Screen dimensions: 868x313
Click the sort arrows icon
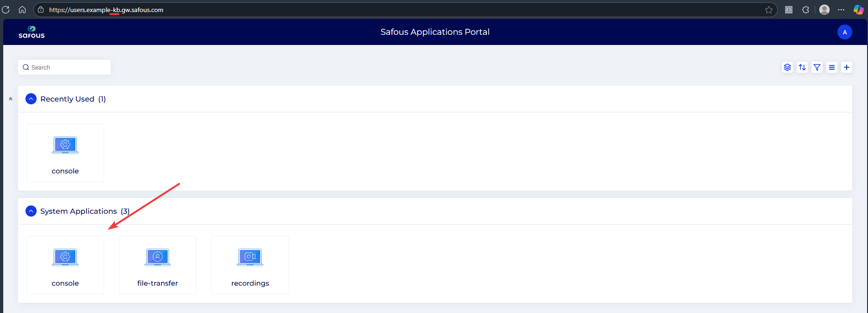[802, 67]
